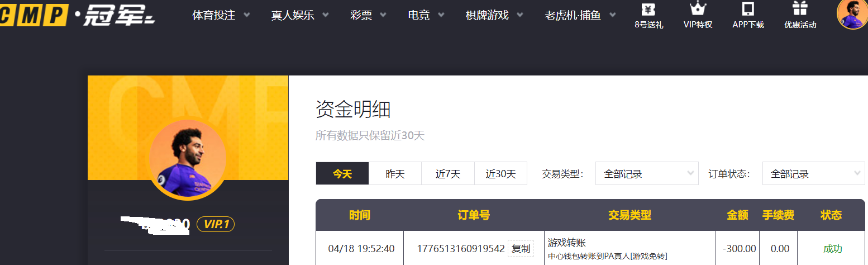Expand the arrow next to 真人娱乐
This screenshot has height=265, width=868.
[326, 16]
